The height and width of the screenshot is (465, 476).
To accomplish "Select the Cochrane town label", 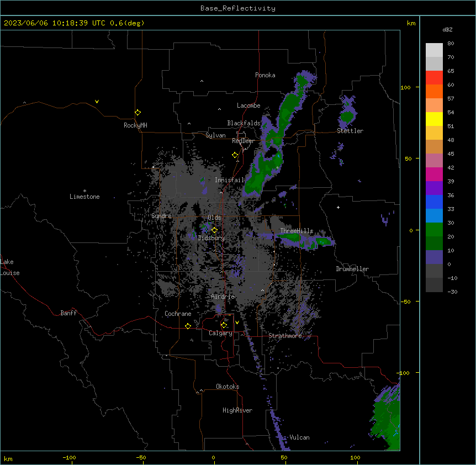I will pyautogui.click(x=178, y=314).
